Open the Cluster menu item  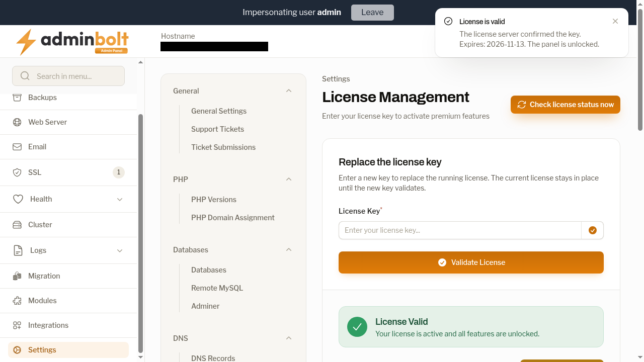click(x=68, y=225)
